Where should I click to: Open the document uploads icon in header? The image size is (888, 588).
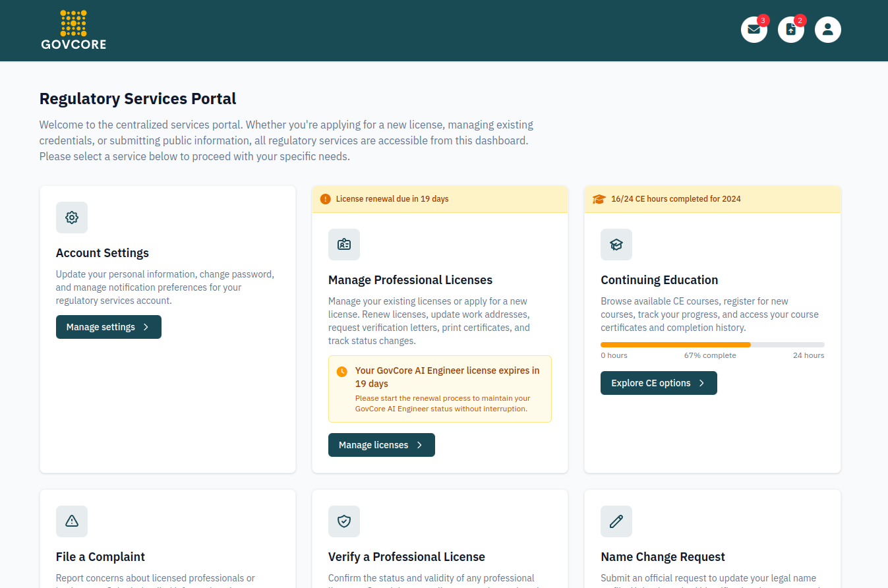791,30
